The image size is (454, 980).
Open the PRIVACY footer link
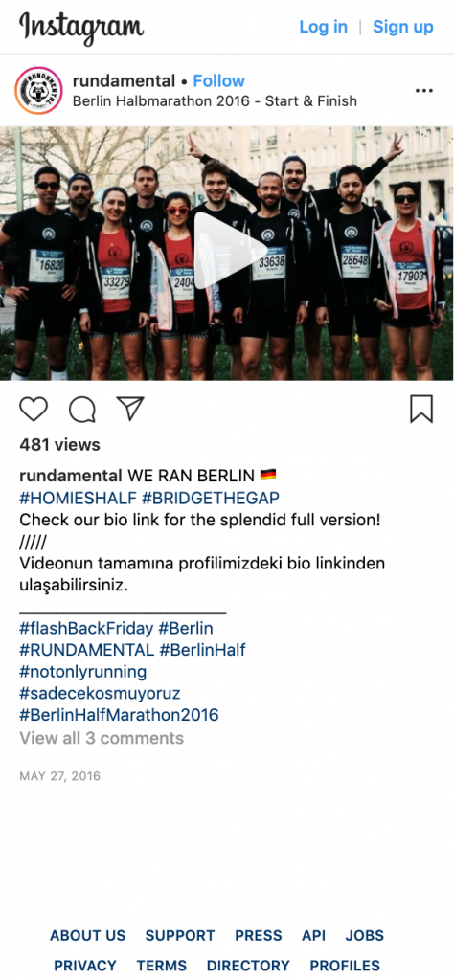point(85,966)
